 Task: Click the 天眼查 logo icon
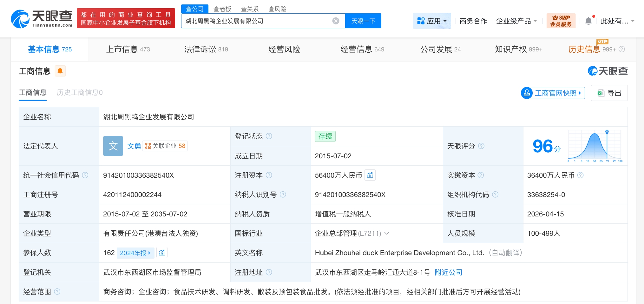click(20, 18)
